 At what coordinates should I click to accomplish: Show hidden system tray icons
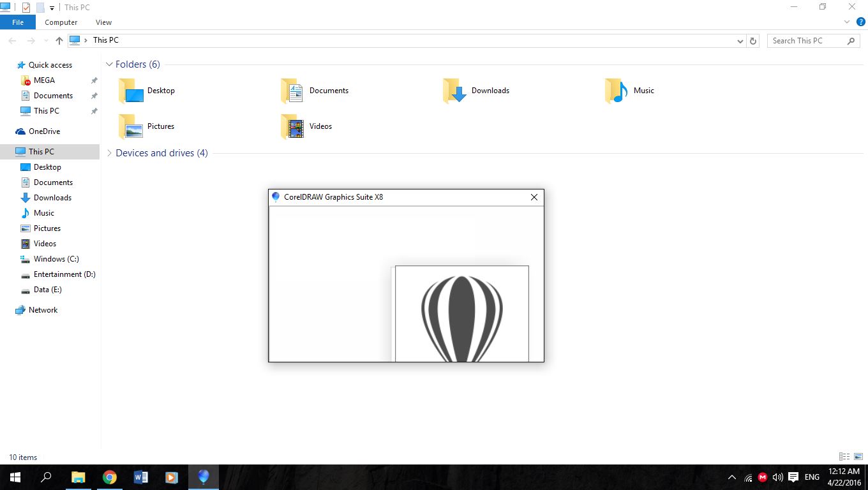click(x=732, y=477)
